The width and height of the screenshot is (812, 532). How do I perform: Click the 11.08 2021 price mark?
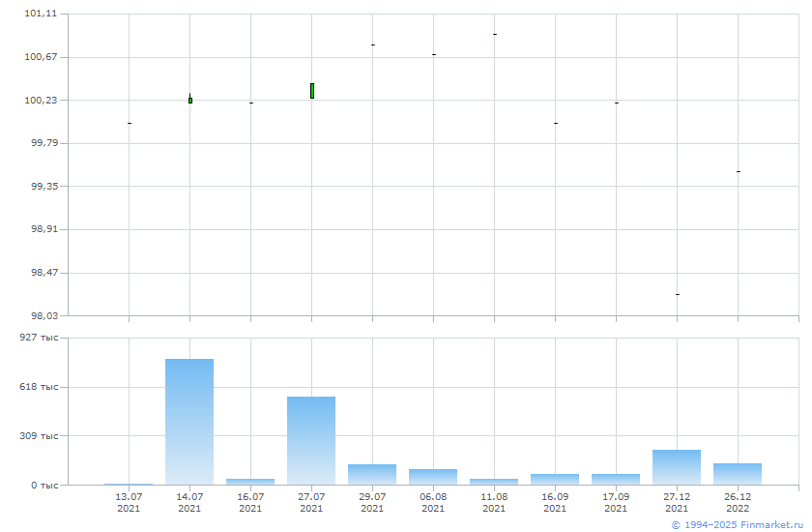click(x=495, y=34)
